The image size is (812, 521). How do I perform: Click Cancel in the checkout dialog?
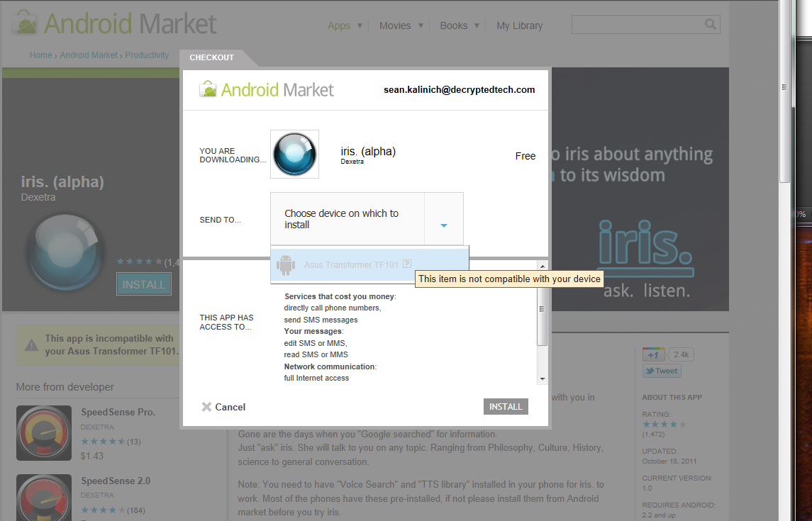click(x=230, y=407)
